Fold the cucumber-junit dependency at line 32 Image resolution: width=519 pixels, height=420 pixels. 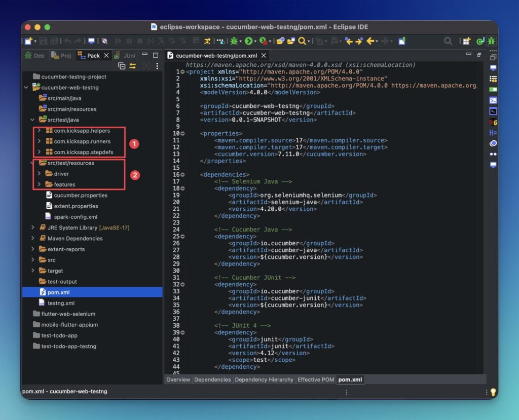coord(182,285)
